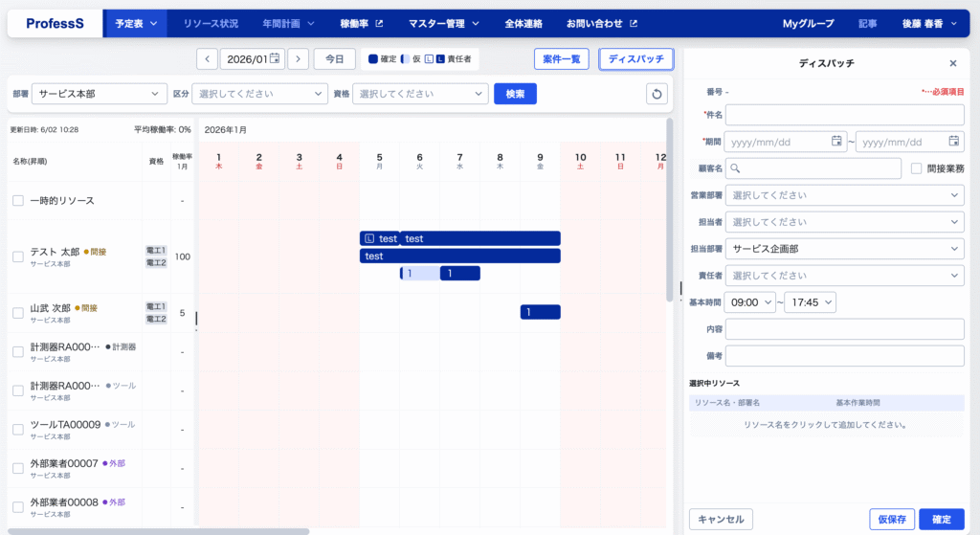The height and width of the screenshot is (535, 980).
Task: Check the 計測器RA000 ツール row checkbox
Action: click(x=18, y=390)
